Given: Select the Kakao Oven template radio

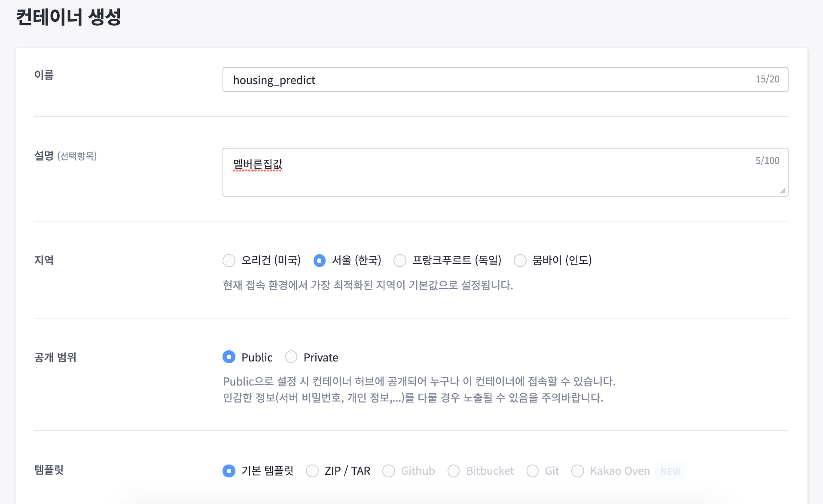Looking at the screenshot, I should pos(578,471).
